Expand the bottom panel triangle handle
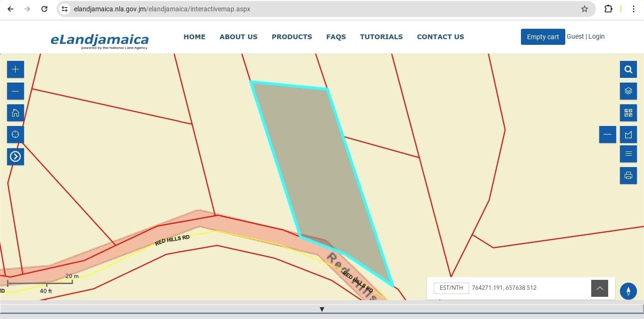The width and height of the screenshot is (644, 319). pyautogui.click(x=322, y=310)
